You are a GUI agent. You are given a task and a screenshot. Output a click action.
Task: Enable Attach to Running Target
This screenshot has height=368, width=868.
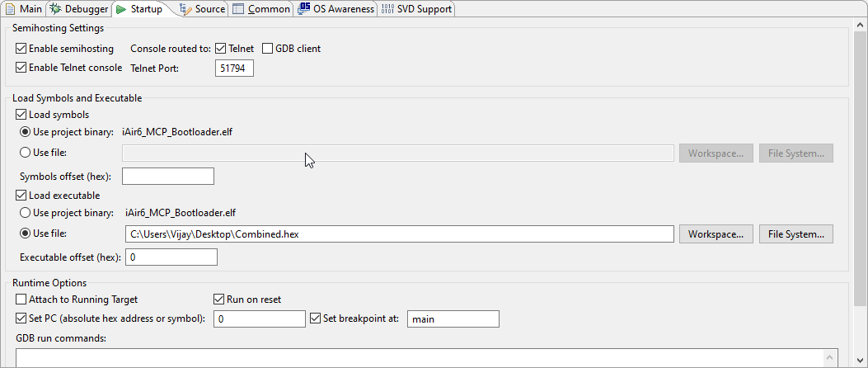[21, 300]
